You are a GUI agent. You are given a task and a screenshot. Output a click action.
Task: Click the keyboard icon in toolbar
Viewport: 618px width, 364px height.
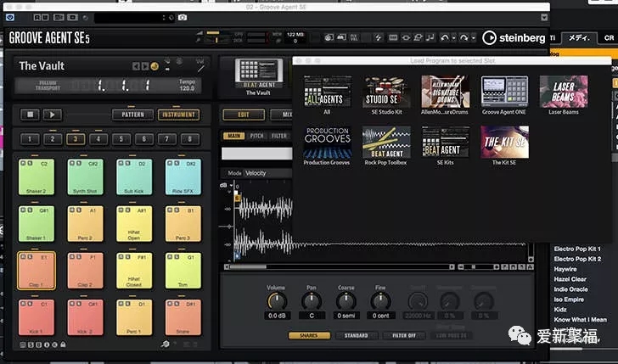[393, 38]
